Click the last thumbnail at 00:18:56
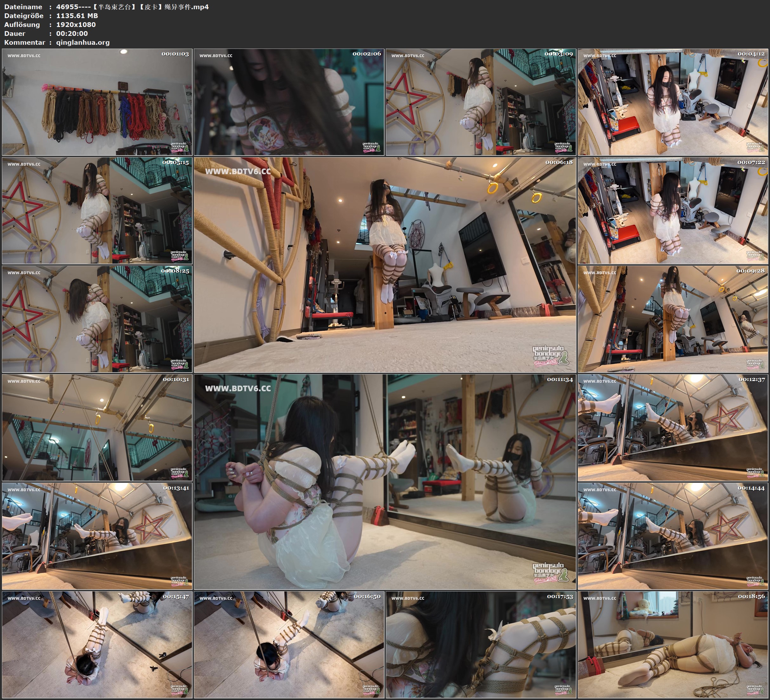 pos(673,644)
